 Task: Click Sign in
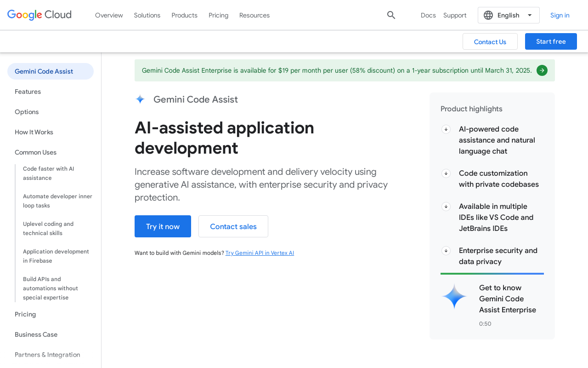(560, 15)
